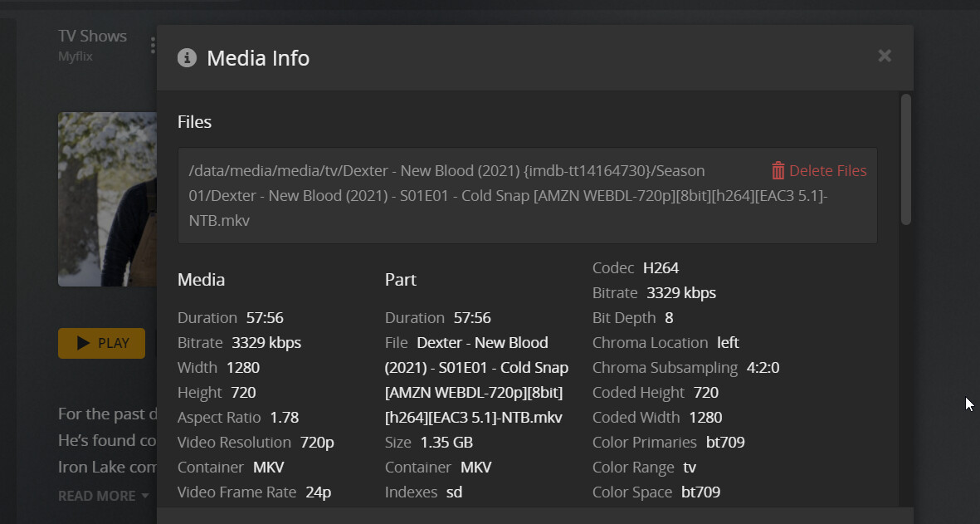Click the Chroma Subsampling 4:2:0 value
Screen dimensions: 980x524
tap(763, 368)
